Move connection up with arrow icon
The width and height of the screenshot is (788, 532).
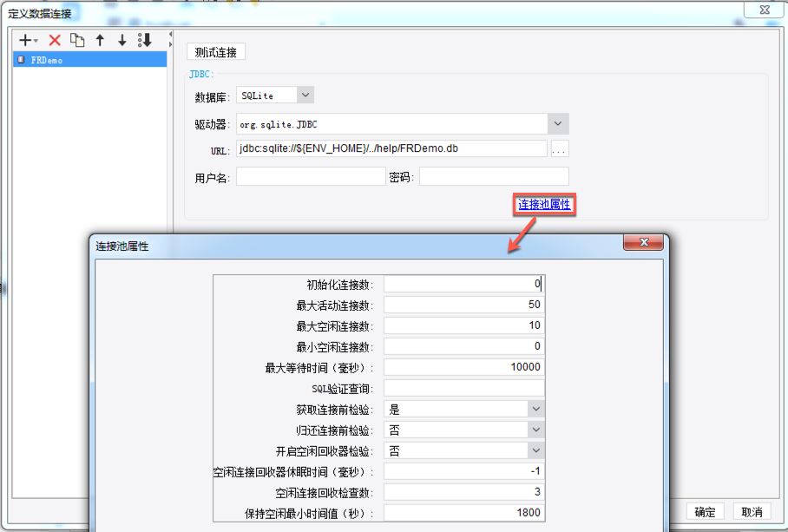[100, 40]
